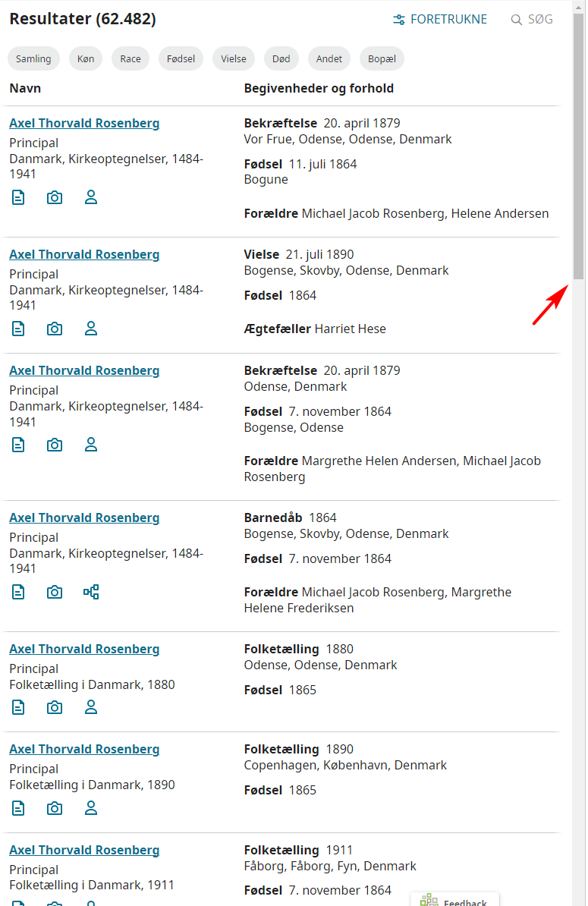The image size is (588, 906).
Task: View camera image for 1880 census record
Action: coord(55,707)
